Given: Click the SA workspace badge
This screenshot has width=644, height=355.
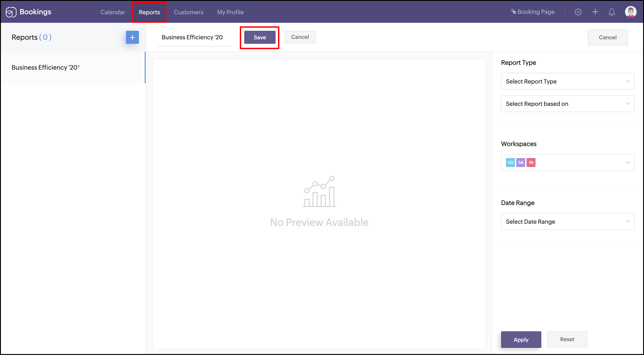Looking at the screenshot, I should click(521, 163).
